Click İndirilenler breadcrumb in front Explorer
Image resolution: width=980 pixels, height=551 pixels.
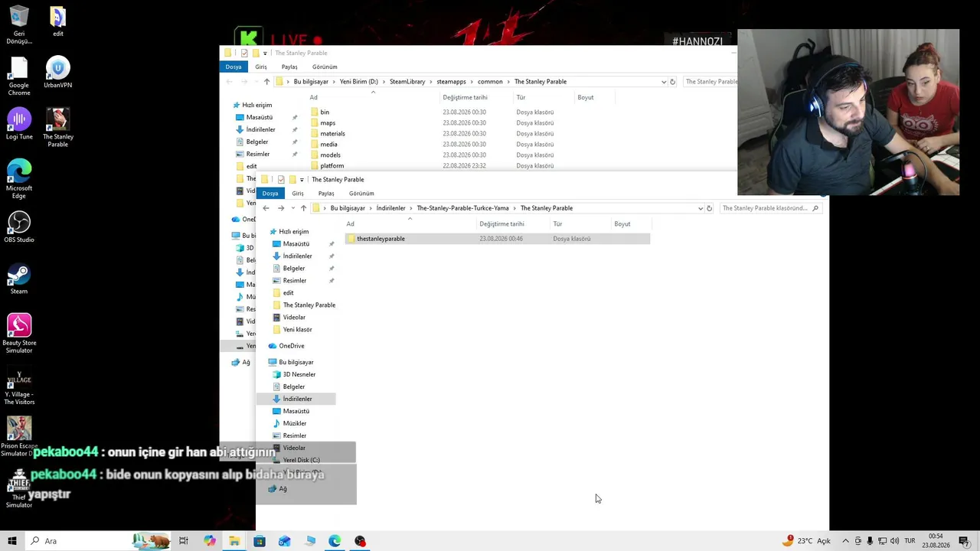(390, 208)
